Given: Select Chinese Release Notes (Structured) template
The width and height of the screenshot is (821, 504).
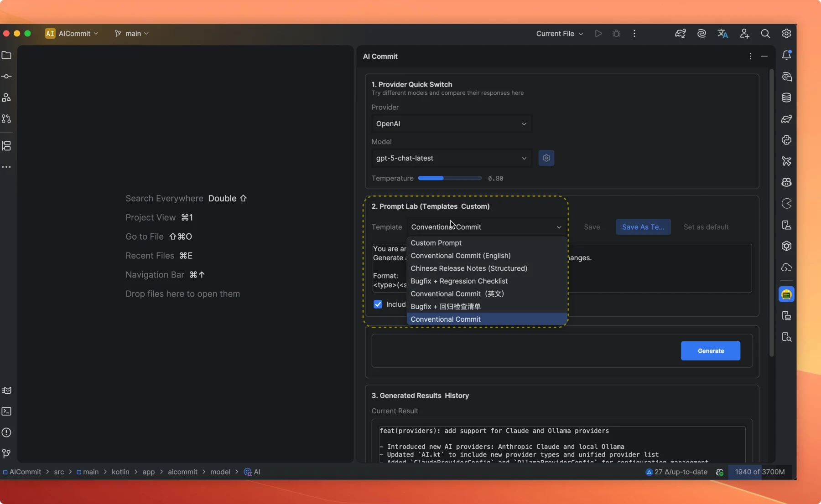Looking at the screenshot, I should point(469,268).
